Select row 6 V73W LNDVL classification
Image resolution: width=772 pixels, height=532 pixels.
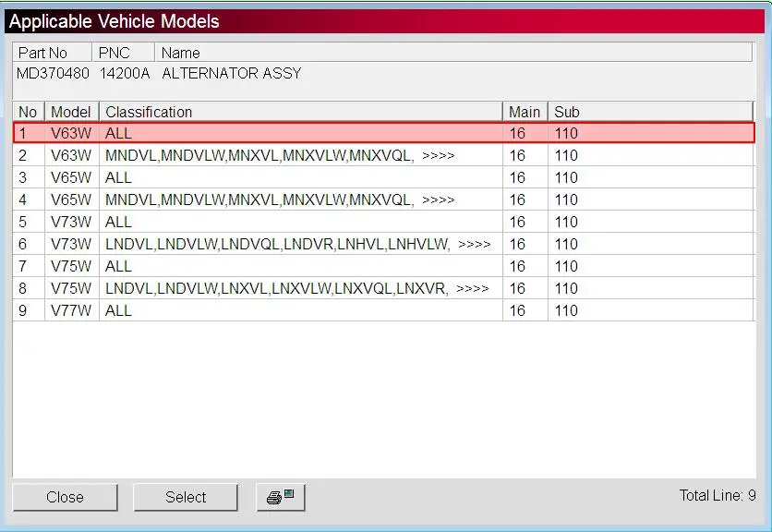coord(383,244)
